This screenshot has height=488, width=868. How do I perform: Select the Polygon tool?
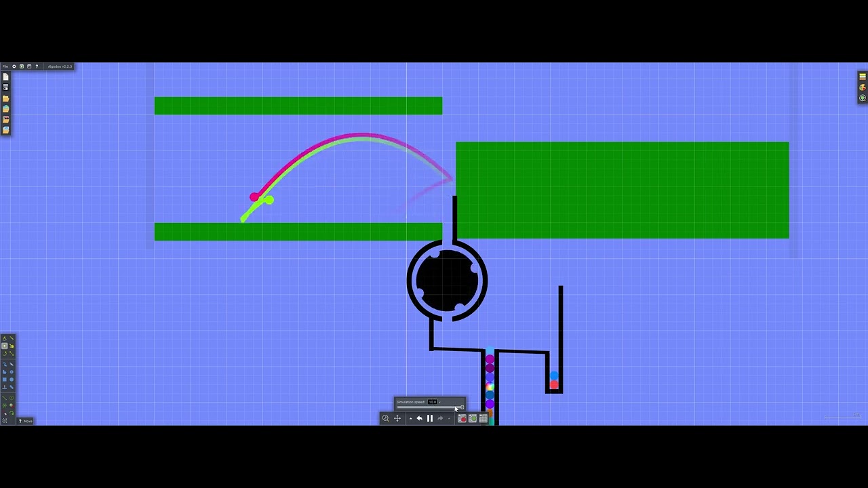point(5,371)
